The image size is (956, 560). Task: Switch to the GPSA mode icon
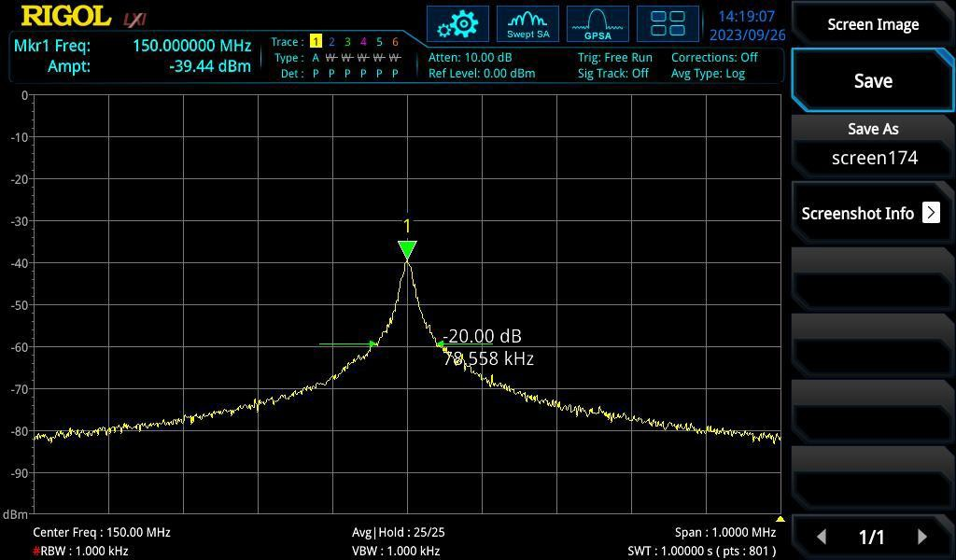point(597,24)
